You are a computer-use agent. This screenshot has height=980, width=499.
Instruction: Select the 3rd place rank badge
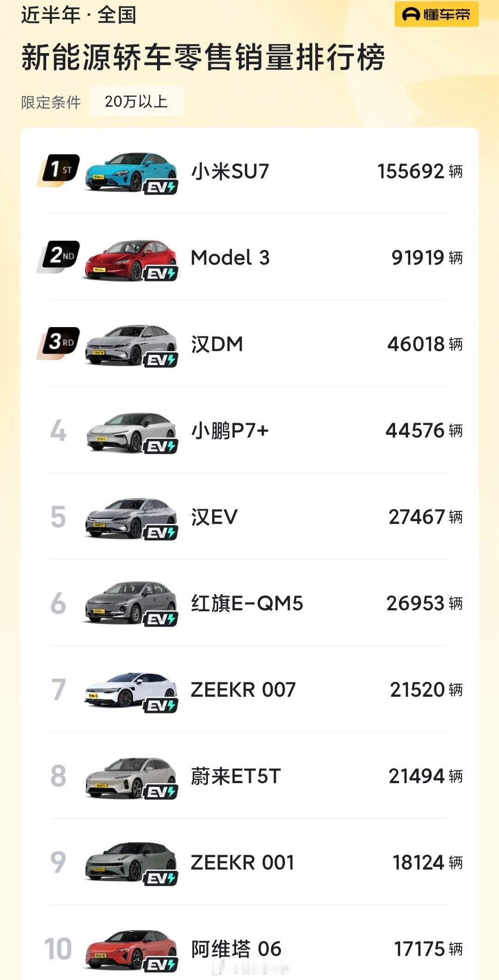(58, 343)
